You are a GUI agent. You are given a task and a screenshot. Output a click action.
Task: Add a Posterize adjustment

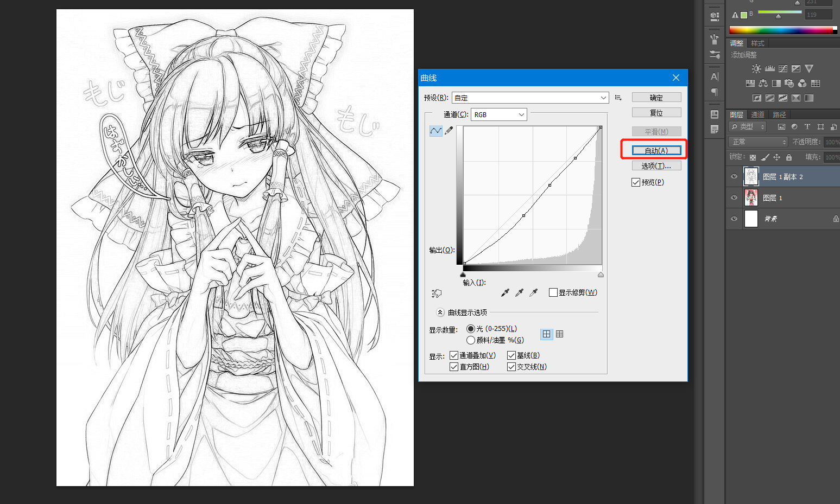click(770, 98)
